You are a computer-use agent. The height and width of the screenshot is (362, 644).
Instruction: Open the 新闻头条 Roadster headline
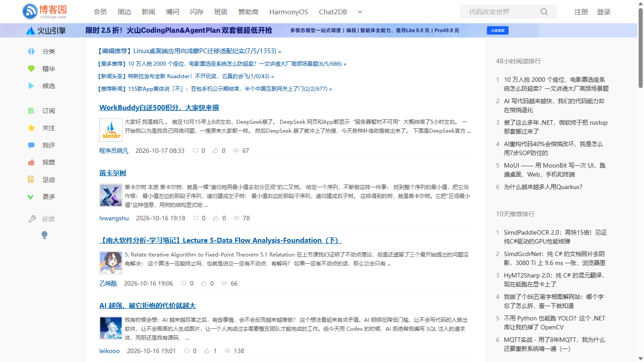[x=186, y=76]
